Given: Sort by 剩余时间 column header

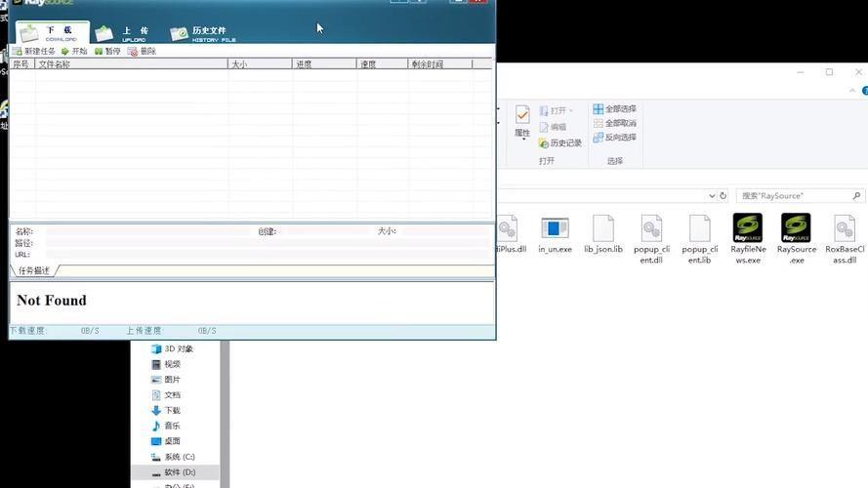Looking at the screenshot, I should tap(440, 64).
